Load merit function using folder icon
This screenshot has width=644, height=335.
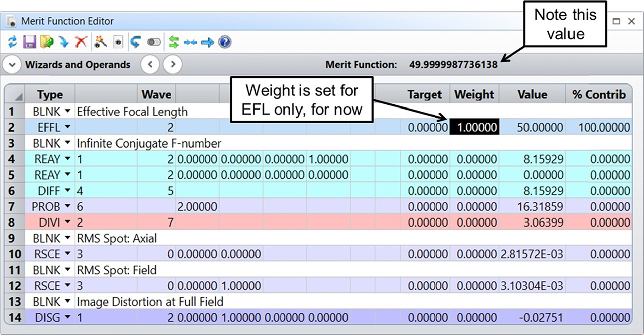coord(46,43)
